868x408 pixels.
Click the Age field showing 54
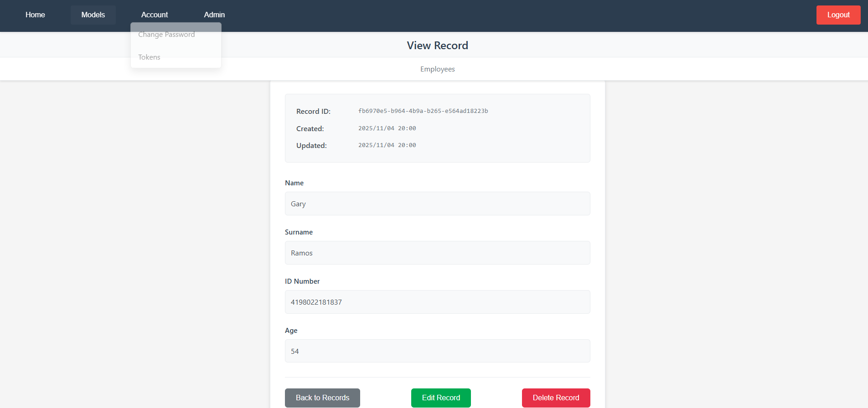pyautogui.click(x=437, y=351)
